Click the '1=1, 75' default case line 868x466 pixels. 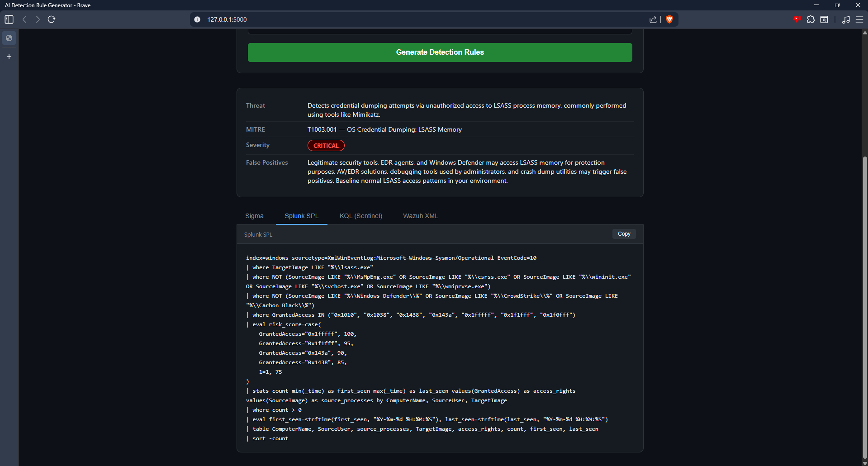[x=270, y=372]
